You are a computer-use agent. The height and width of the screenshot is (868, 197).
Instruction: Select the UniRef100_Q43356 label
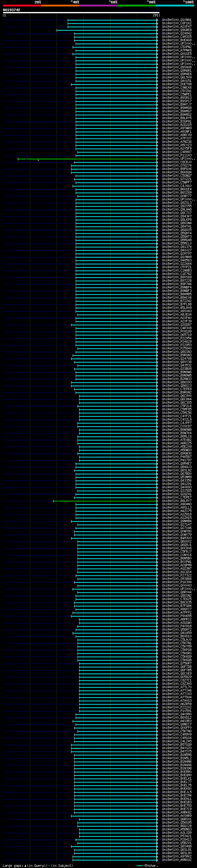click(x=176, y=481)
